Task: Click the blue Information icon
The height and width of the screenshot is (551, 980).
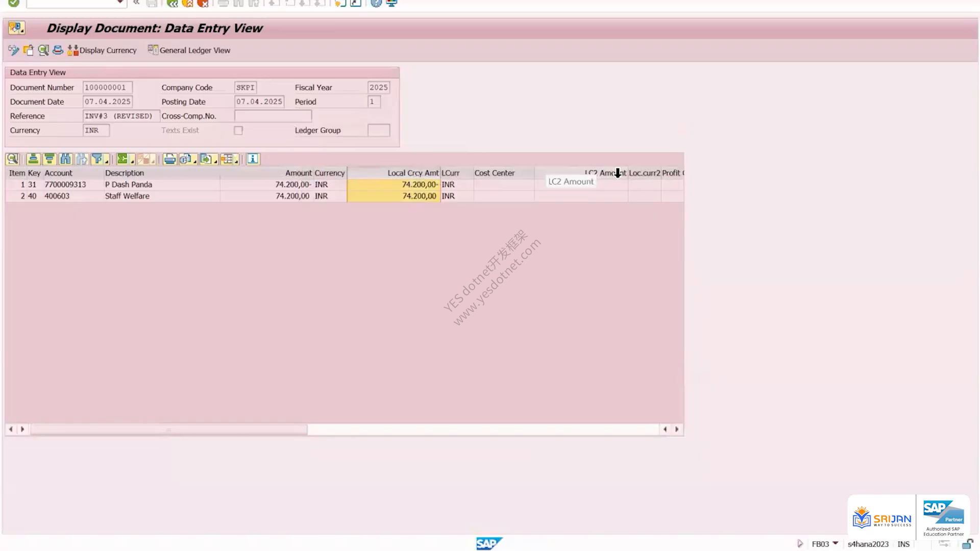Action: click(x=253, y=159)
